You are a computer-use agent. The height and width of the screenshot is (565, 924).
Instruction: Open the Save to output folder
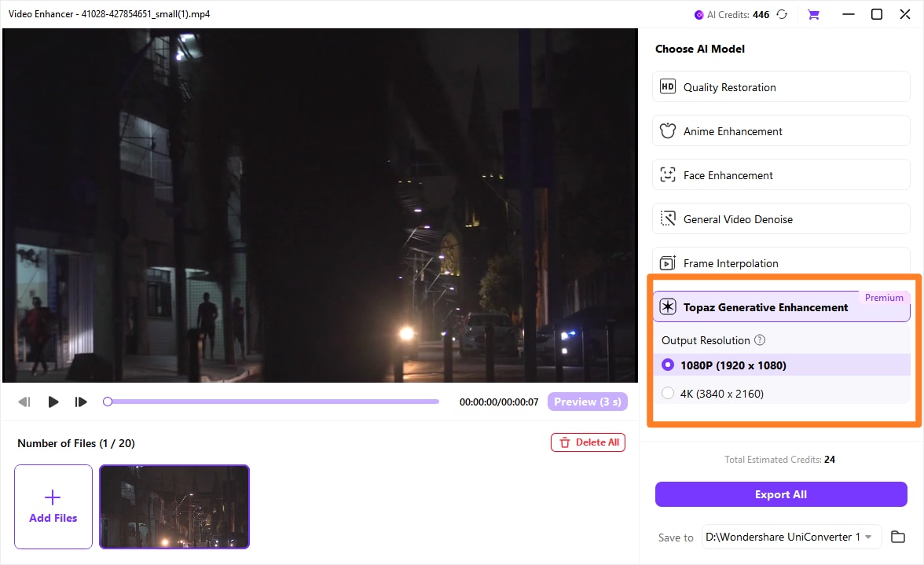pyautogui.click(x=897, y=537)
